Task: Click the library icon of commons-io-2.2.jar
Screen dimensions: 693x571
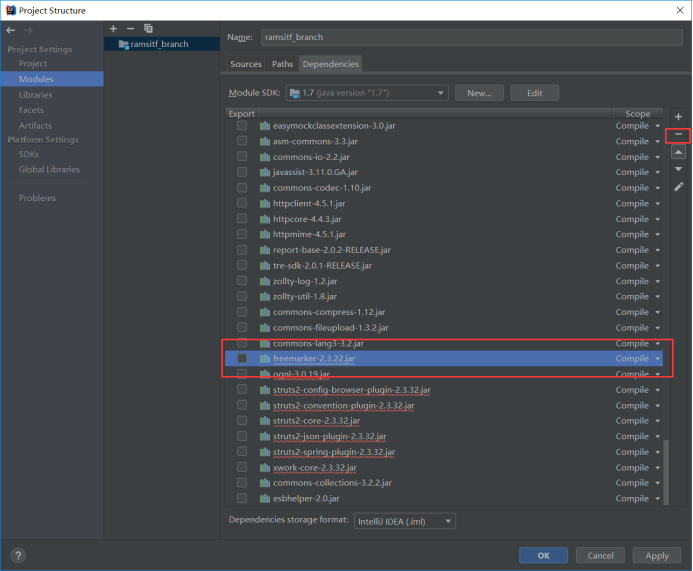Action: tap(265, 157)
